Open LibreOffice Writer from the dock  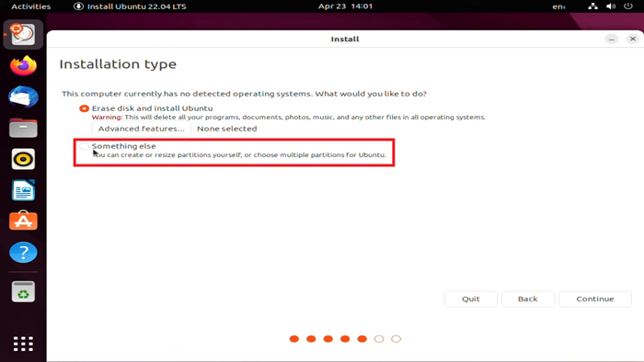pyautogui.click(x=23, y=190)
